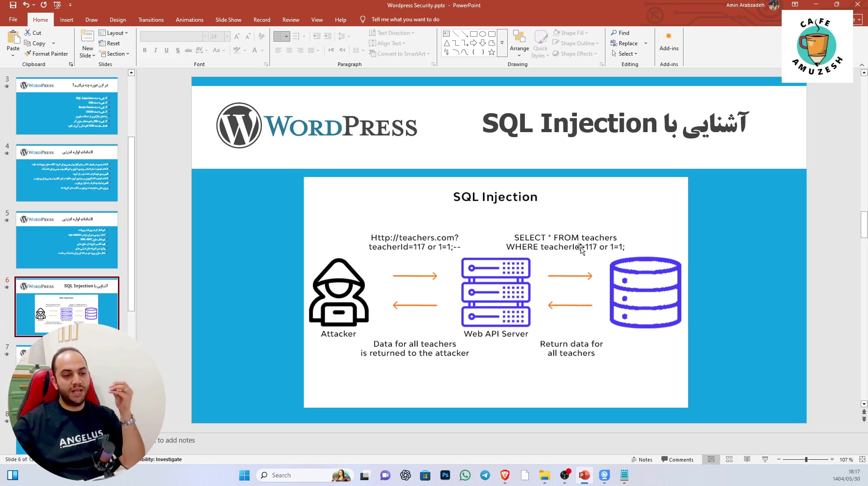Image resolution: width=868 pixels, height=486 pixels.
Task: Go to the Slide Show tab
Action: (228, 20)
